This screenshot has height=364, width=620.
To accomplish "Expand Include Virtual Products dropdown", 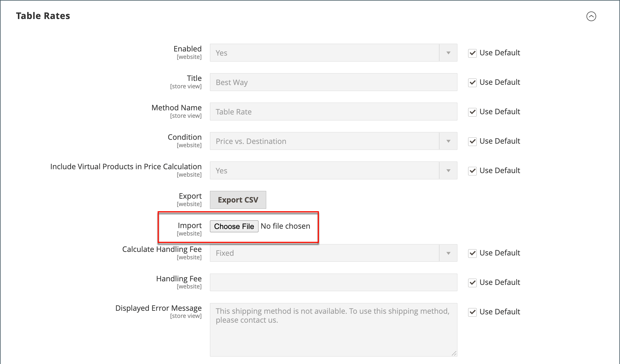I will (x=333, y=170).
